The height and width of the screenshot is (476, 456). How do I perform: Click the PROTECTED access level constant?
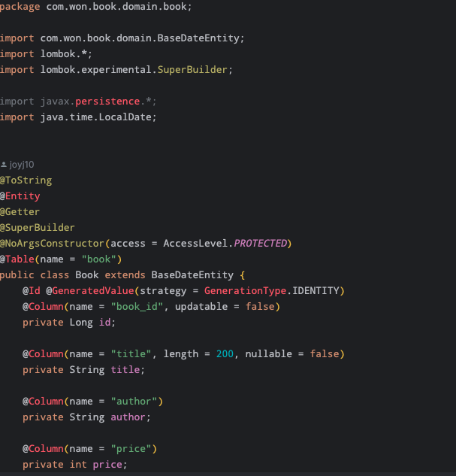coord(261,244)
